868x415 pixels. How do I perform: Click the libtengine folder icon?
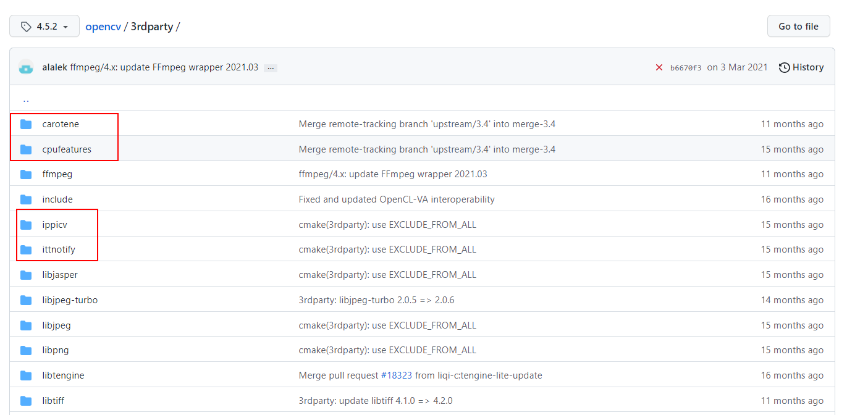pos(26,375)
